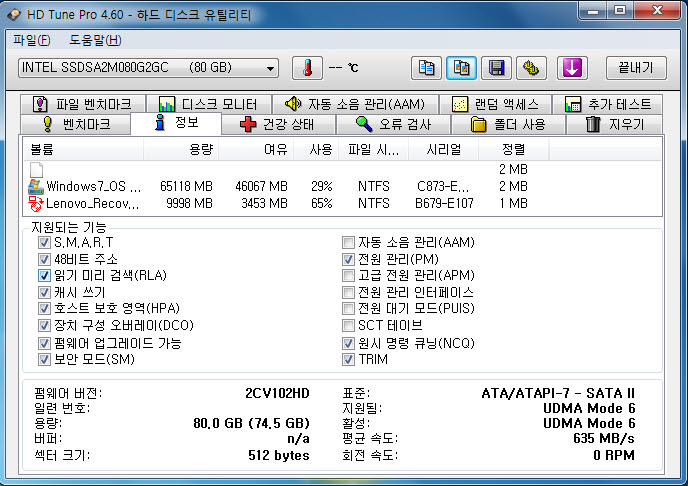Toggle the S.M.A.R.T checkbox

43,242
